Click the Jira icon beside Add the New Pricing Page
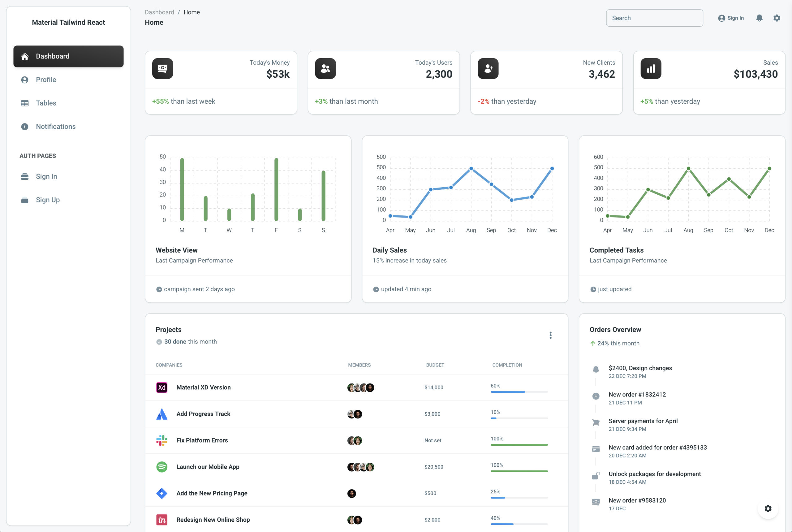792x532 pixels. (162, 493)
